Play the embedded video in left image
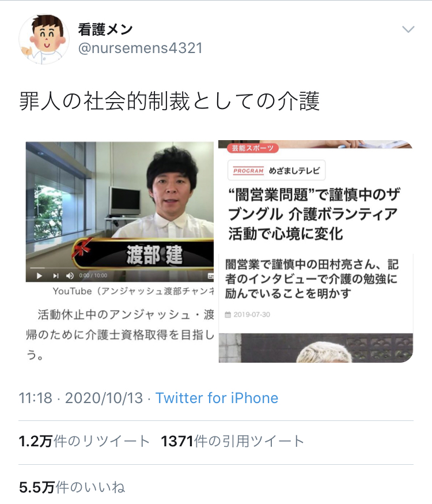This screenshot has height=504, width=432. click(x=39, y=276)
